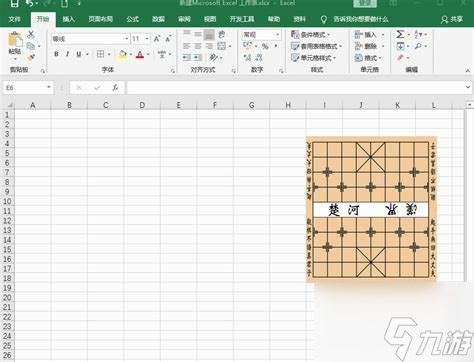Apply percent style with the % icon

tap(265, 46)
